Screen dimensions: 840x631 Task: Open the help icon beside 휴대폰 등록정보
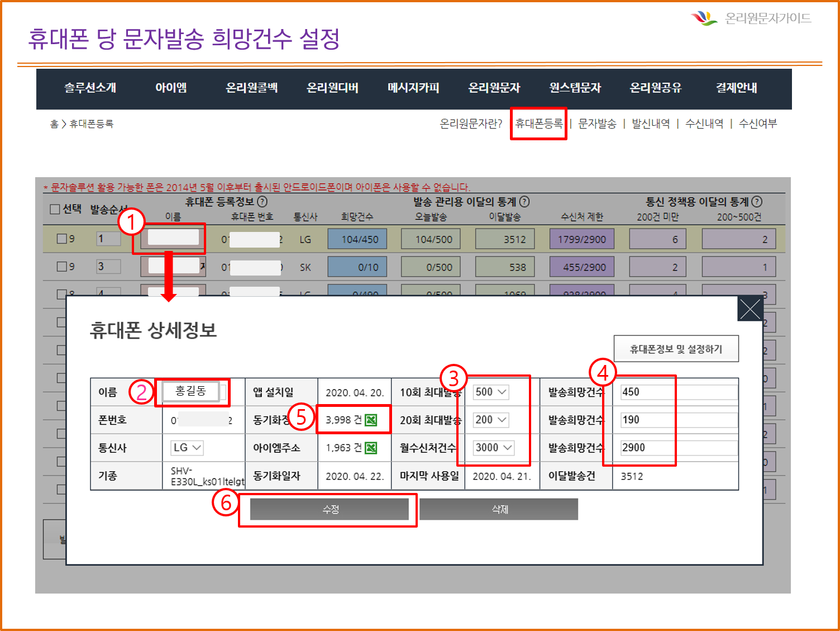coord(262,202)
